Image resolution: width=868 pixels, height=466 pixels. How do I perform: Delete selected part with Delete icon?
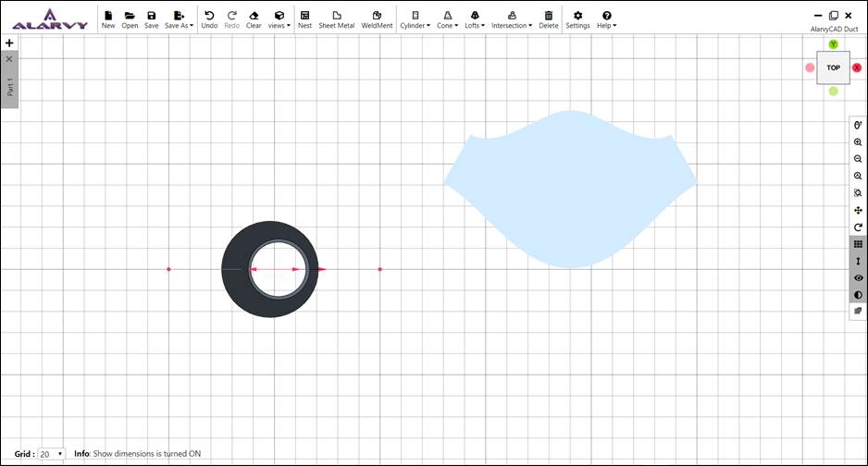pos(549,19)
